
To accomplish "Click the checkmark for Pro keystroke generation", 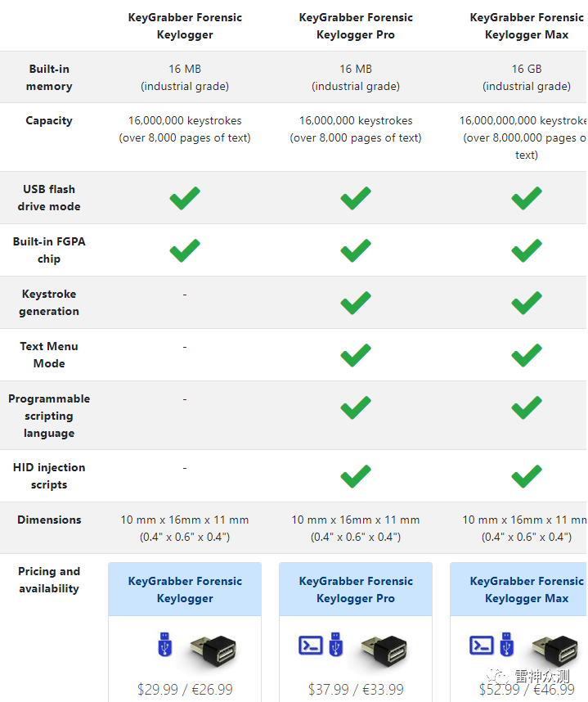I will (356, 303).
